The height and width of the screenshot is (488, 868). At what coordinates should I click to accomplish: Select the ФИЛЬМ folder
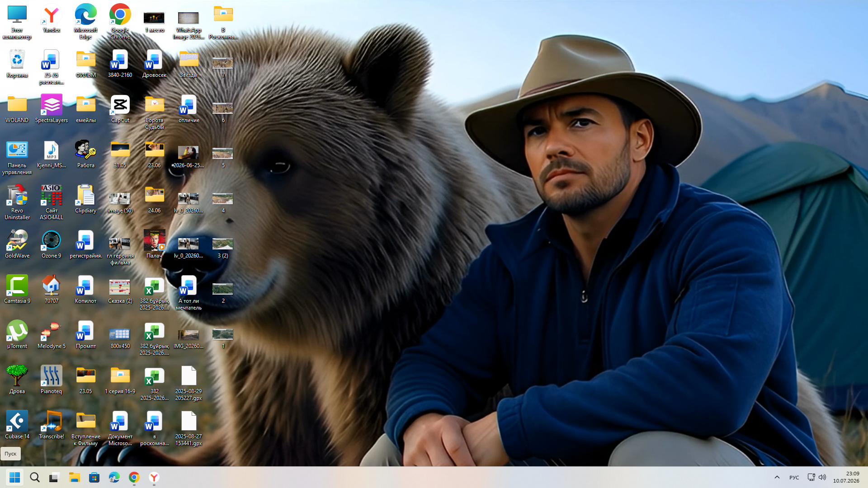coord(86,63)
